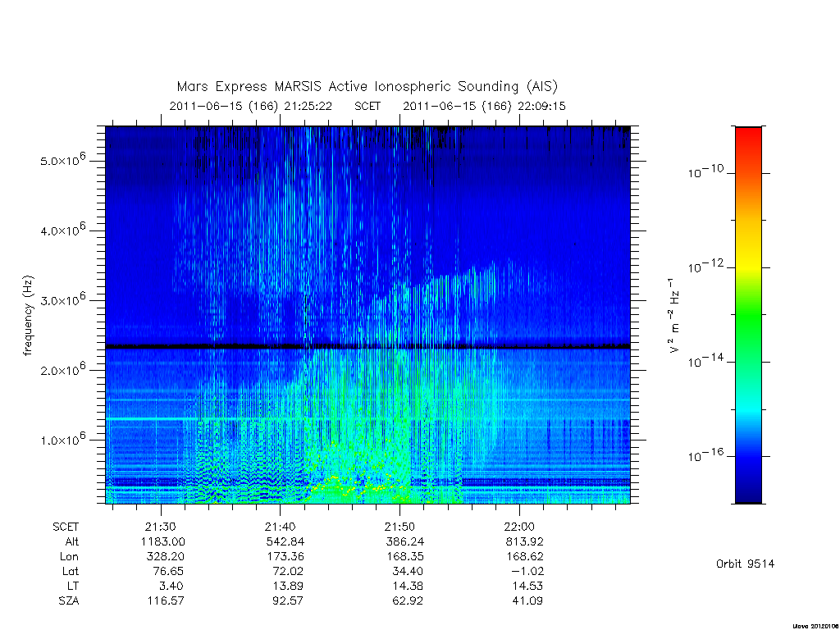Click the "Orbit 9514" label
Screen dimensions: 840x630
pyautogui.click(x=745, y=564)
